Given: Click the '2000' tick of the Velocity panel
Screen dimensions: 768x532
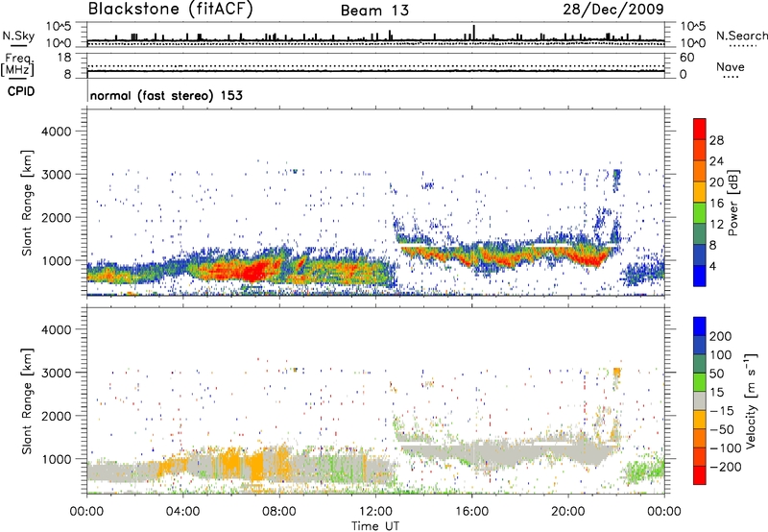Looking at the screenshot, I should 57,416.
